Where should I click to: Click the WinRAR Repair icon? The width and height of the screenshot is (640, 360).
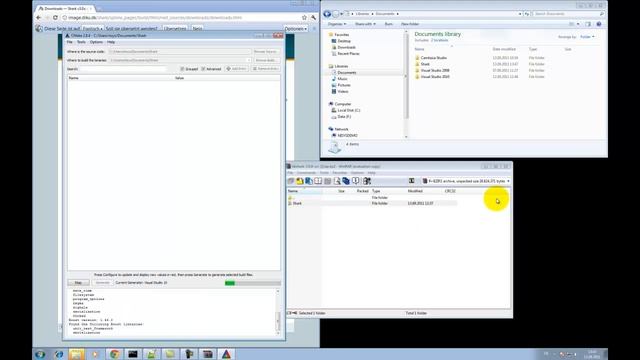(367, 181)
